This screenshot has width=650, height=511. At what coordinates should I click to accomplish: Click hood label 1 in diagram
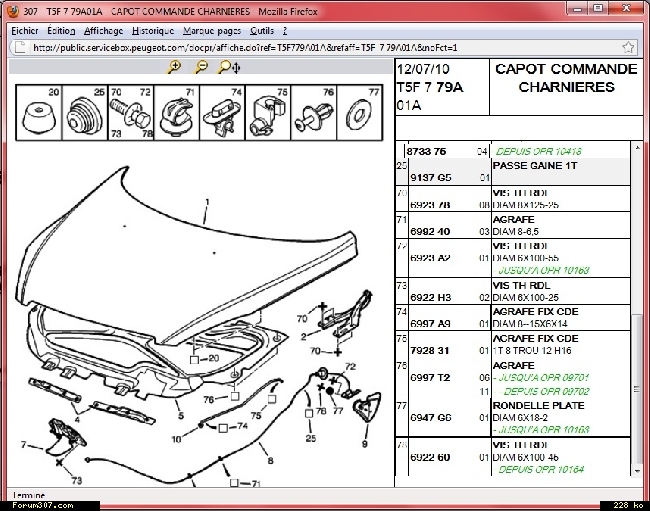(x=207, y=202)
